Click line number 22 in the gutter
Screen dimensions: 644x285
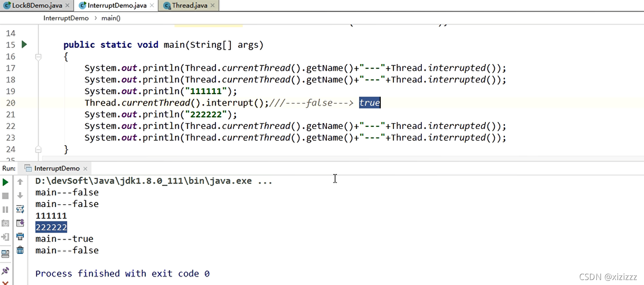(10, 126)
